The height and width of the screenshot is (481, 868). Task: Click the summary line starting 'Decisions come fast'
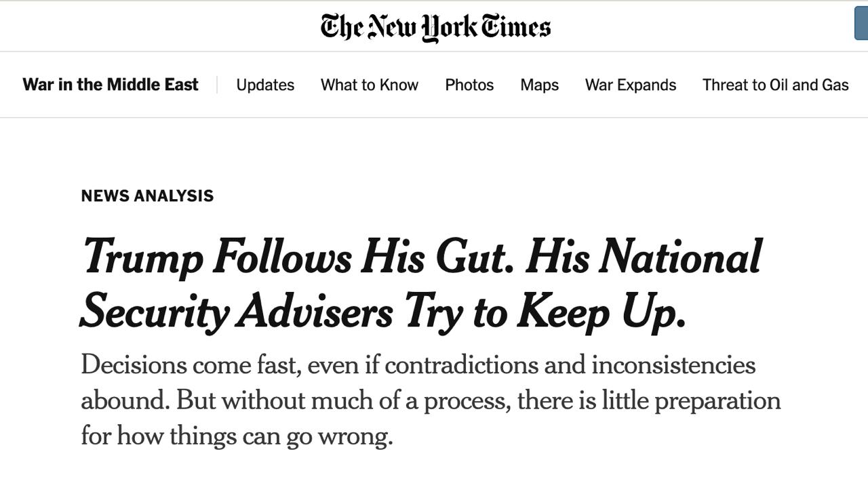point(418,365)
